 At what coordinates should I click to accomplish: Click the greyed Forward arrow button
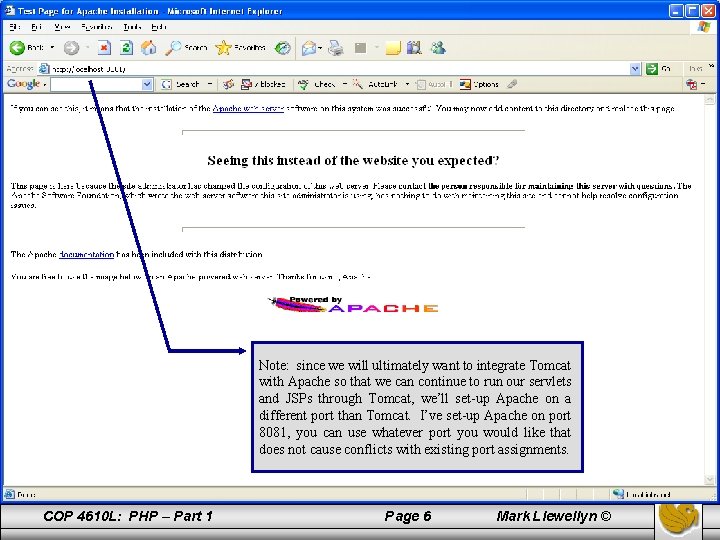click(x=71, y=47)
